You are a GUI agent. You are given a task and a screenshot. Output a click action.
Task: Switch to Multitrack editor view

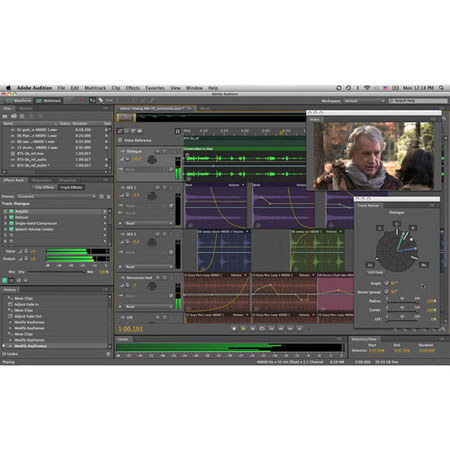[x=49, y=100]
